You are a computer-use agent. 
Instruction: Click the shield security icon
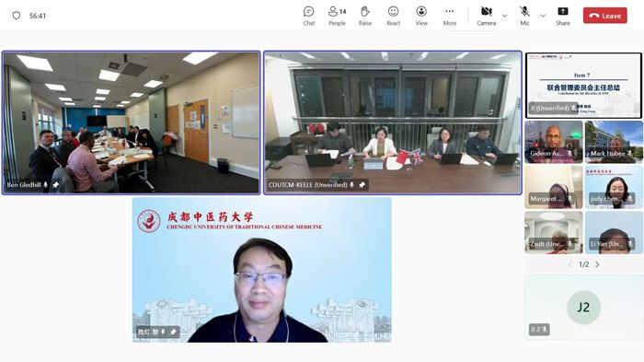pyautogui.click(x=17, y=16)
